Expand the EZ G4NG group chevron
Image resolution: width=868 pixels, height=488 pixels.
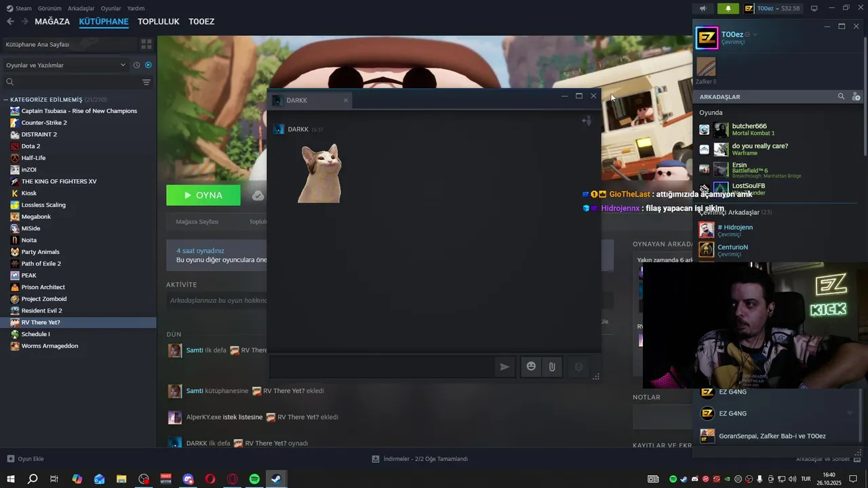coord(850,413)
